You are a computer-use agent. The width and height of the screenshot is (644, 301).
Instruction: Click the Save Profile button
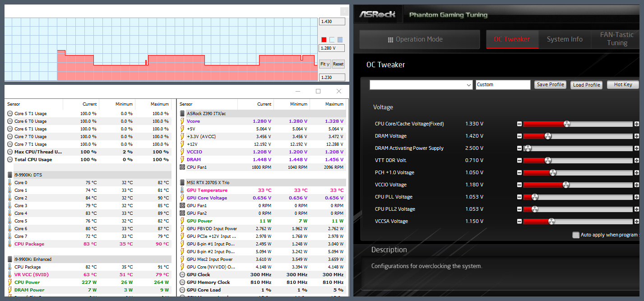(550, 84)
